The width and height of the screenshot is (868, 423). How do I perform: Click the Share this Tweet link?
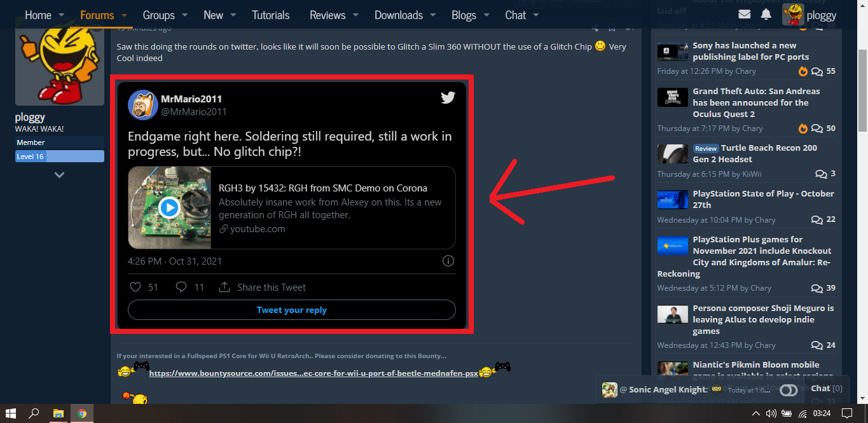pos(272,288)
